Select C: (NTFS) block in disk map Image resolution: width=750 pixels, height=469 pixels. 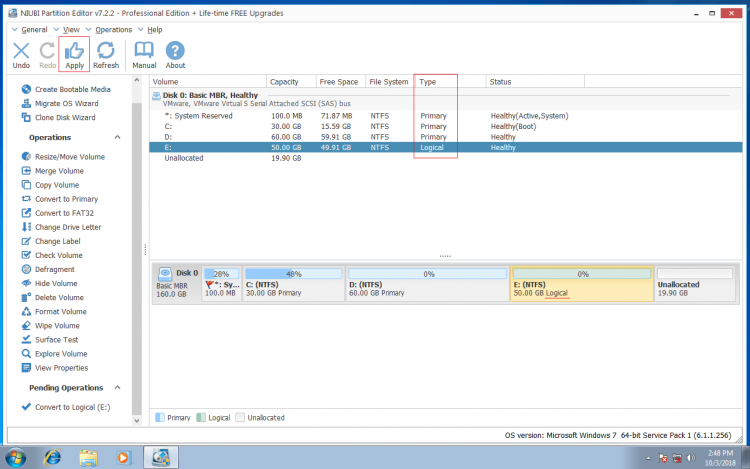[x=293, y=284]
